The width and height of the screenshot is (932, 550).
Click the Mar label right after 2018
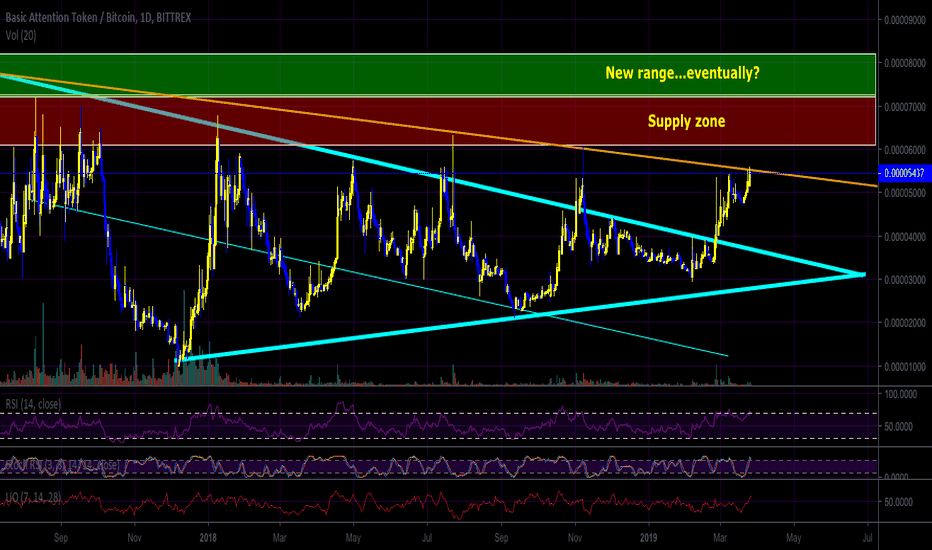pos(279,538)
